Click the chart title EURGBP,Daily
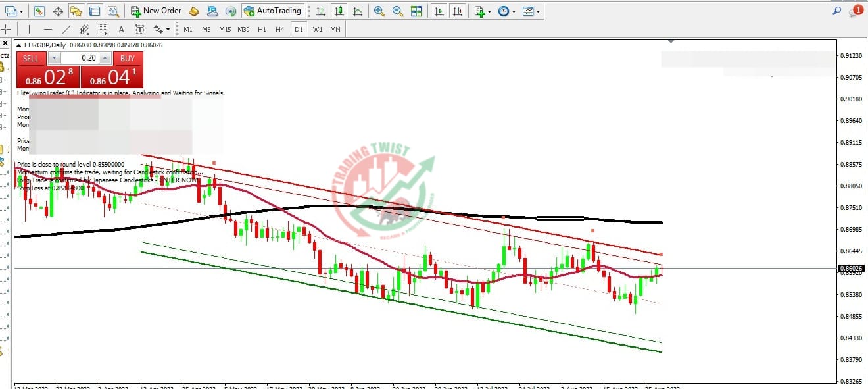 coord(45,45)
